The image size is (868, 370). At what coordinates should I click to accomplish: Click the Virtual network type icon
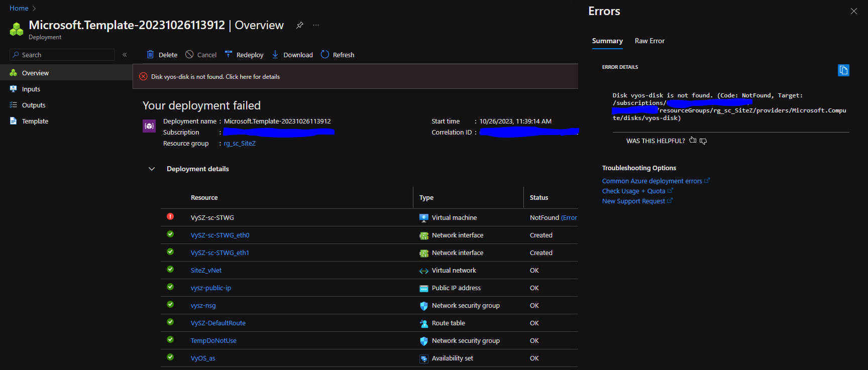pos(424,271)
